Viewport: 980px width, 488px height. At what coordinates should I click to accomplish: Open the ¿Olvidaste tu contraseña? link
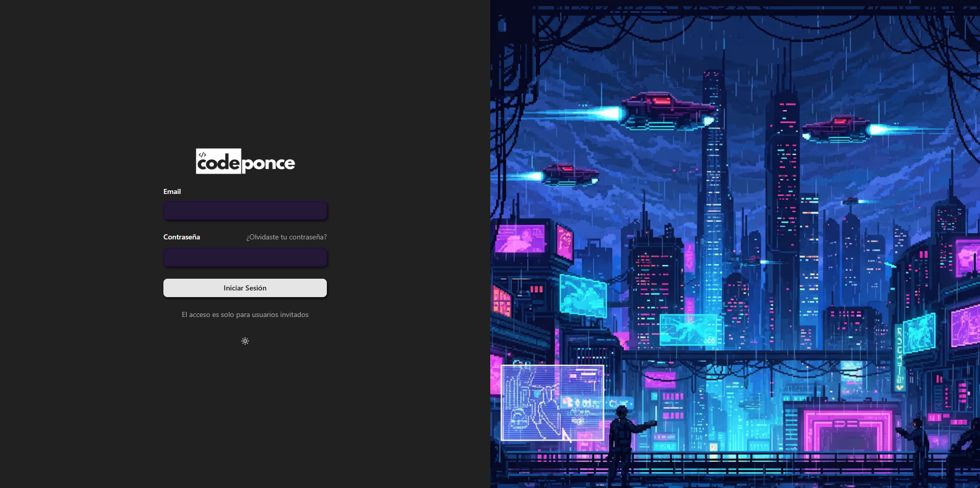[x=286, y=237]
